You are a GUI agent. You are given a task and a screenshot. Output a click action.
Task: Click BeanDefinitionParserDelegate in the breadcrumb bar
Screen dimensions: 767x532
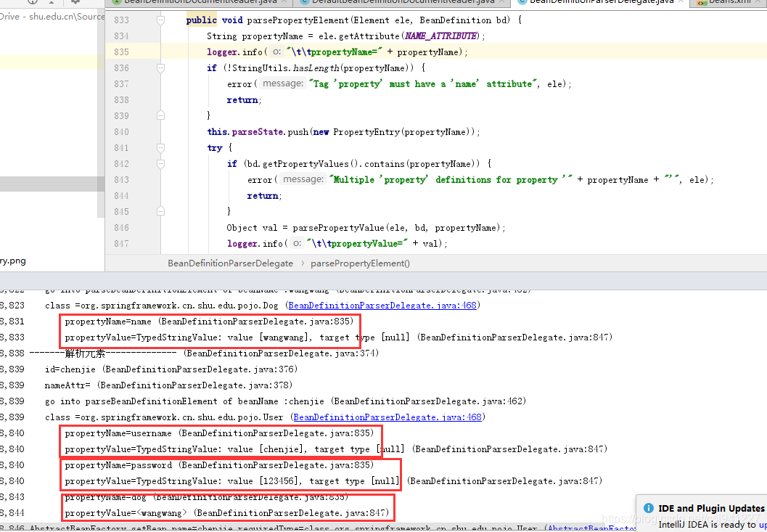pos(231,263)
